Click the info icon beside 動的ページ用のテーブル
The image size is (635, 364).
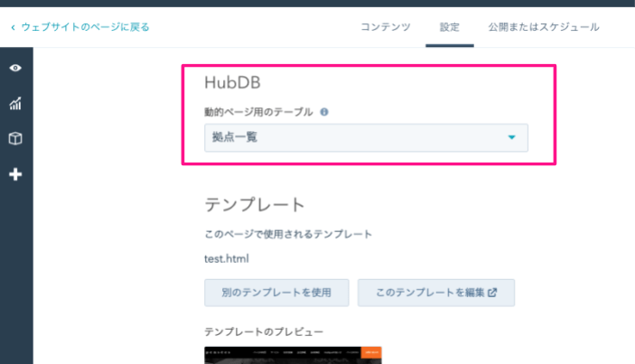(324, 113)
